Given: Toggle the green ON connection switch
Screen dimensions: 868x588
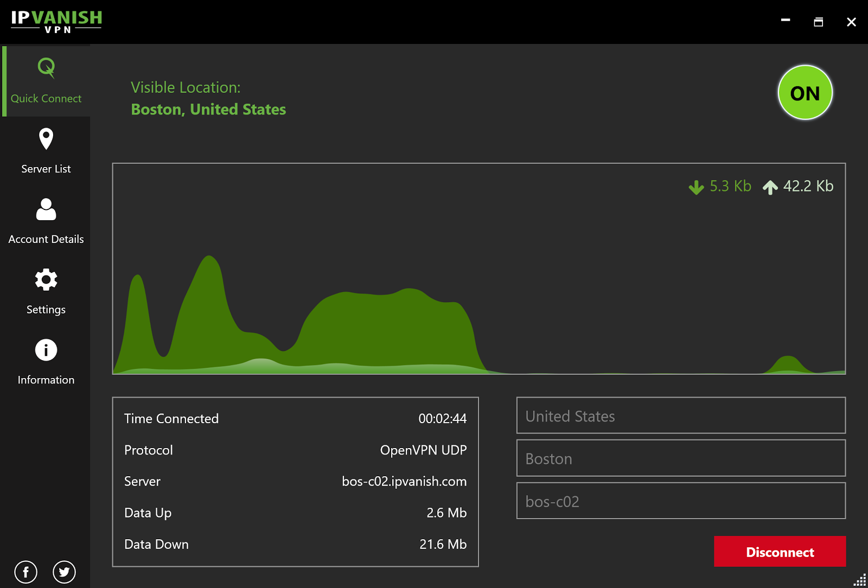Looking at the screenshot, I should 805,93.
